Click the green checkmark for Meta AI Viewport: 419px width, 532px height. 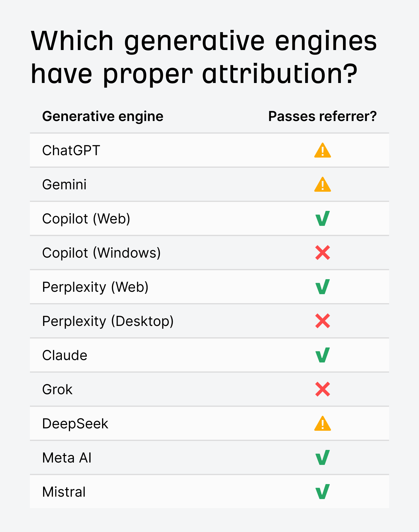point(322,458)
